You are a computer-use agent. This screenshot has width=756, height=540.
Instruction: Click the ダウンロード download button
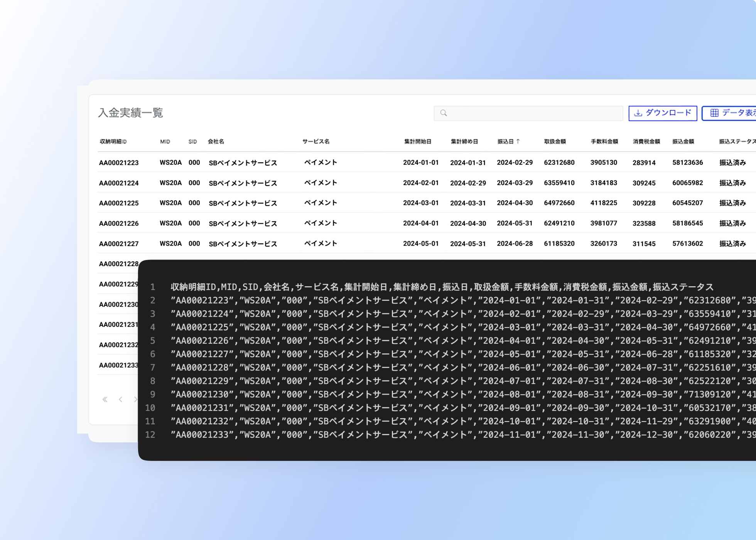pyautogui.click(x=663, y=113)
